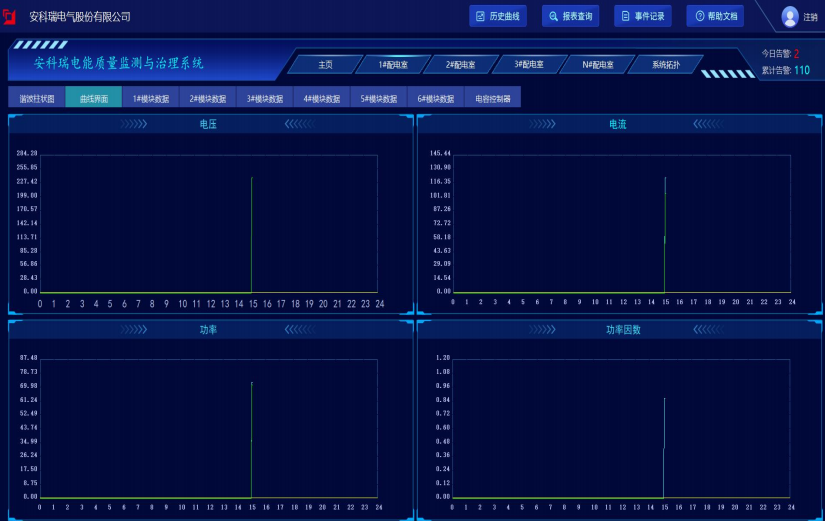Screen dimensions: 825x521
Task: Click the 功率因数 chart title
Action: coord(623,329)
